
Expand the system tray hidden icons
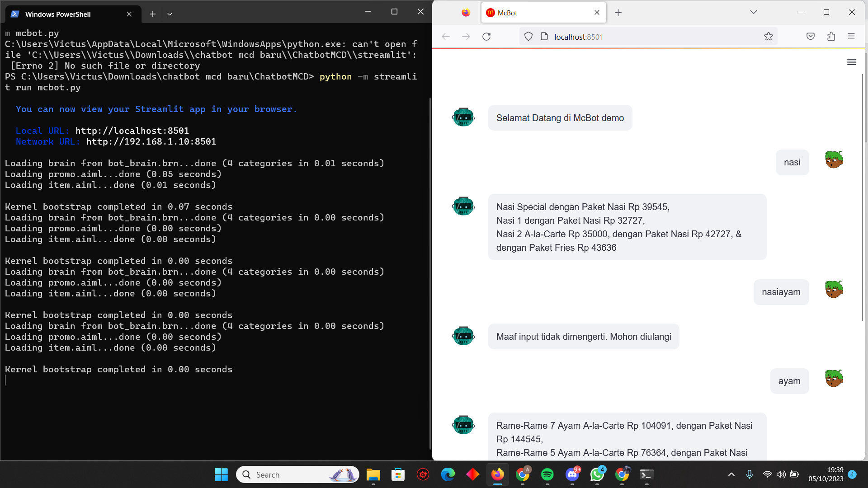tap(731, 474)
